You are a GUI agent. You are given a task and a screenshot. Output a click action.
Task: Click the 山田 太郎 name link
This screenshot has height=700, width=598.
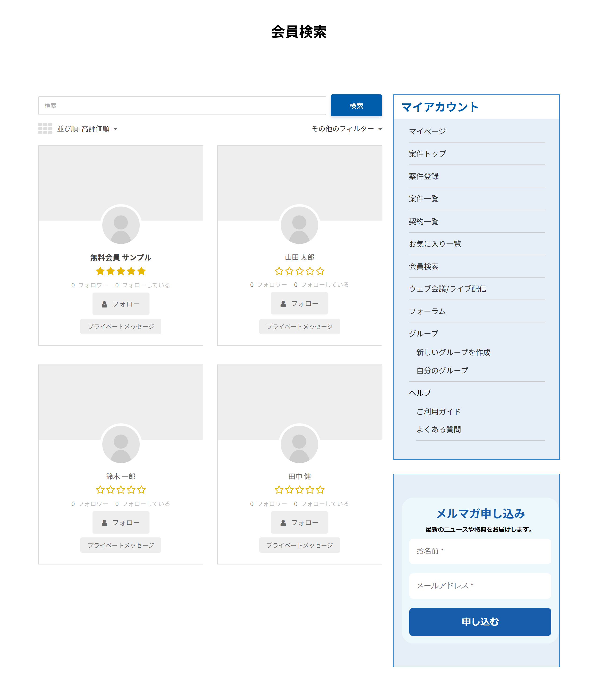click(x=299, y=257)
